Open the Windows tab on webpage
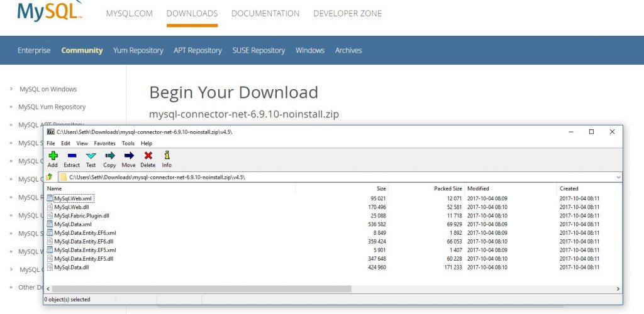The height and width of the screenshot is (314, 644). click(x=310, y=50)
